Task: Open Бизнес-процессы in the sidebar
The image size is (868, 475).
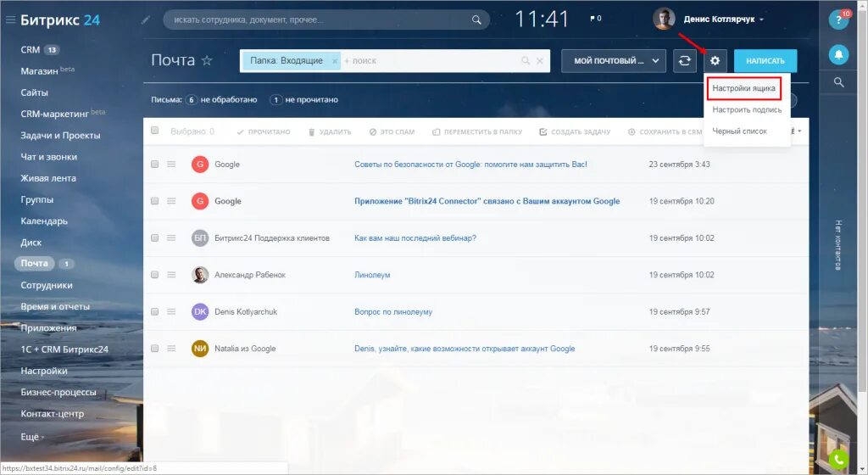Action: pos(58,392)
